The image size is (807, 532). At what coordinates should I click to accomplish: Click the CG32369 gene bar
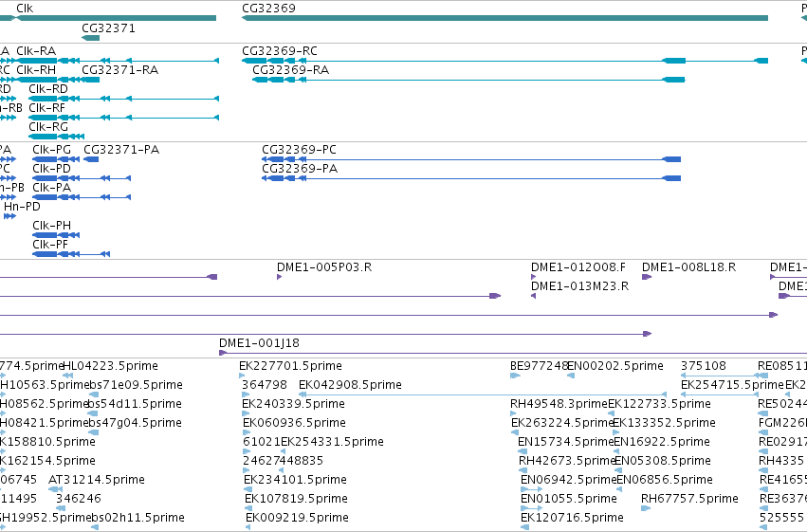[x=504, y=18]
